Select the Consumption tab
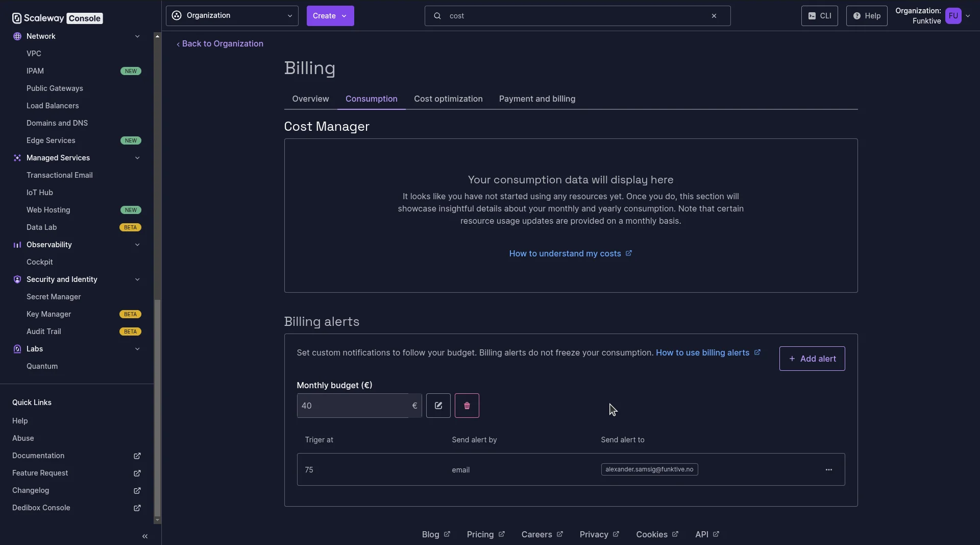Image resolution: width=980 pixels, height=545 pixels. pos(372,99)
